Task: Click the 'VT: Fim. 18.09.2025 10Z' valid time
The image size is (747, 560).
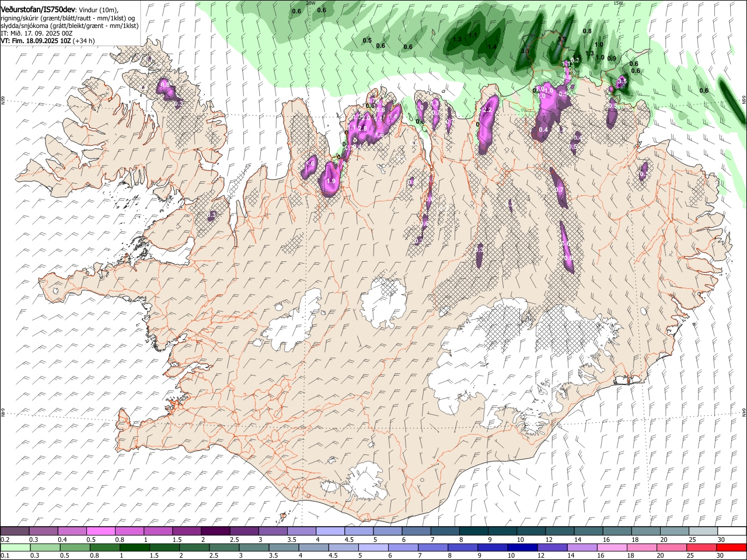Action: [36, 41]
